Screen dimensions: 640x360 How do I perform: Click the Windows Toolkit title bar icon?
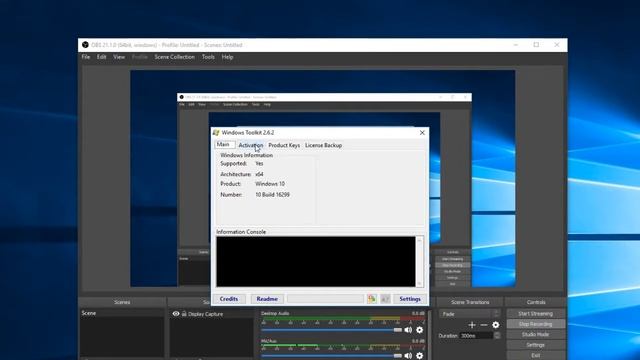point(216,133)
